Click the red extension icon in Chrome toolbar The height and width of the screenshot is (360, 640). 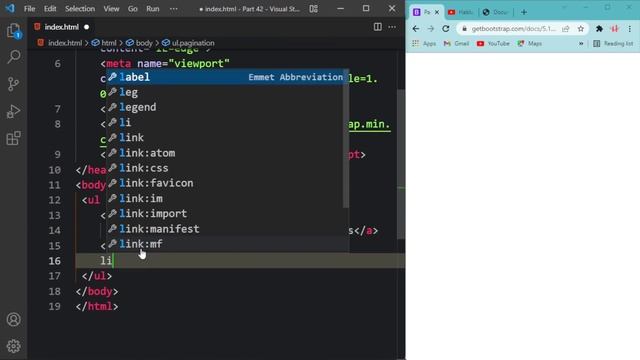click(615, 29)
